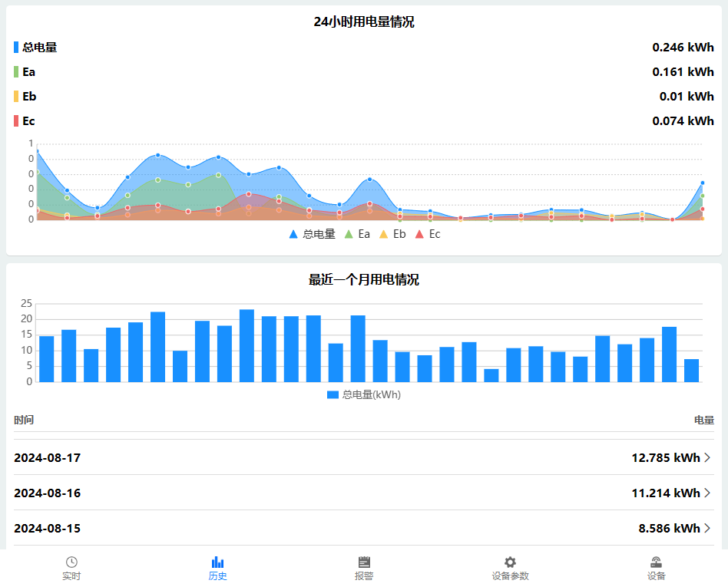Image resolution: width=728 pixels, height=587 pixels.
Task: Switch to the 报警 tab label
Action: tap(364, 576)
